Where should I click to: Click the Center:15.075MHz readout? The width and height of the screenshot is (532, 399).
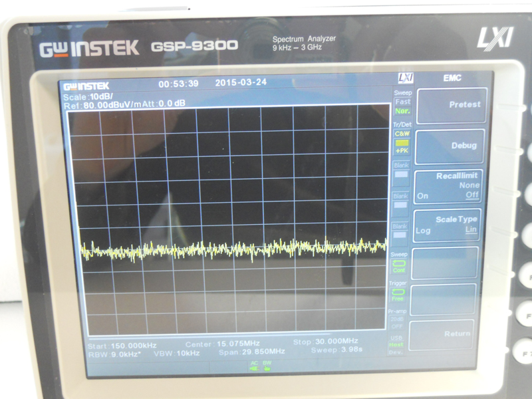[x=223, y=344]
